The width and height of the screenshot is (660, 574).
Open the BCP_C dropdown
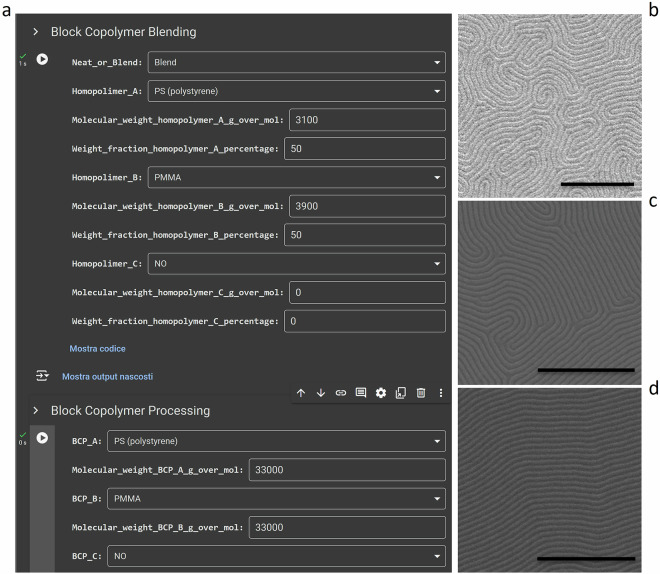(x=275, y=555)
